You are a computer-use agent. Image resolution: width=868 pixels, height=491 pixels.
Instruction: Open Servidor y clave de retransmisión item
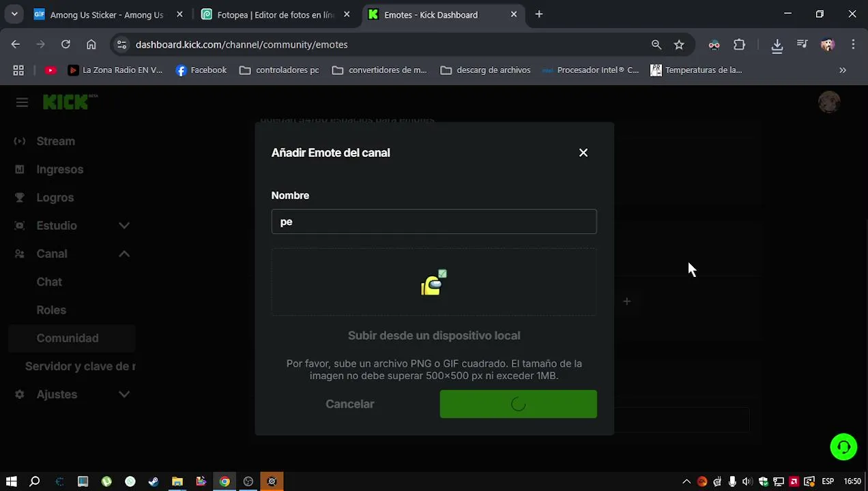[x=81, y=366]
